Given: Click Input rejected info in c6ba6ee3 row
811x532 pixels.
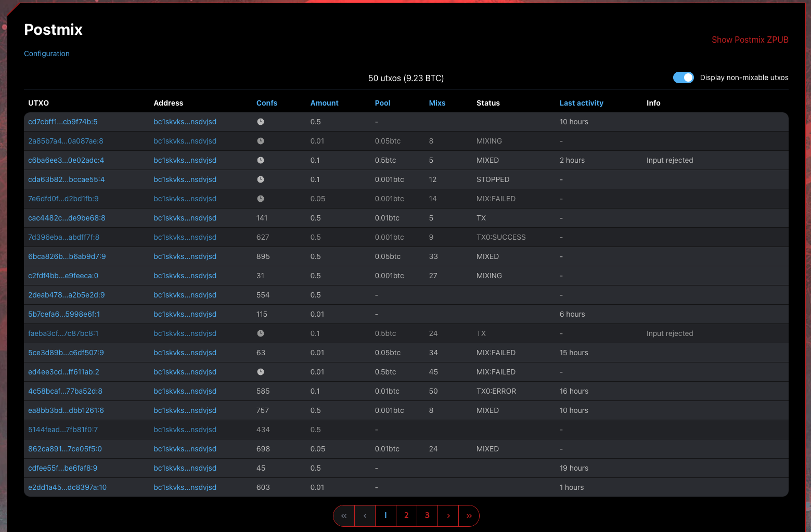Looking at the screenshot, I should pyautogui.click(x=670, y=160).
